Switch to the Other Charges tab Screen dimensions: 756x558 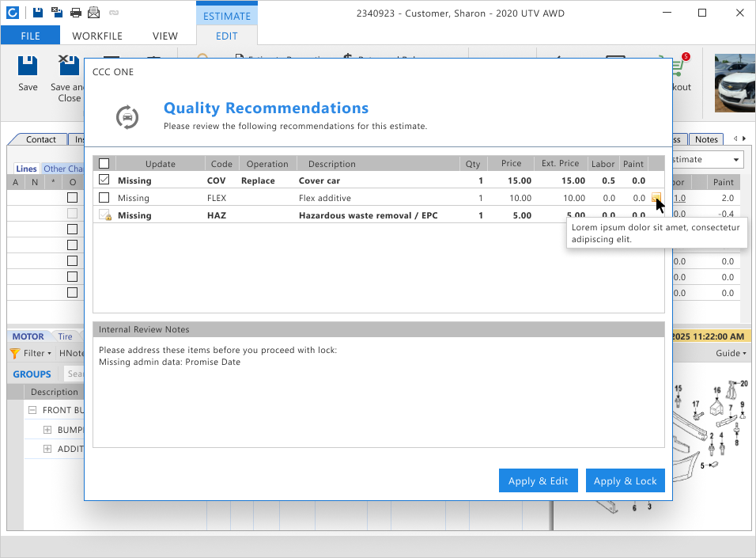click(x=63, y=169)
